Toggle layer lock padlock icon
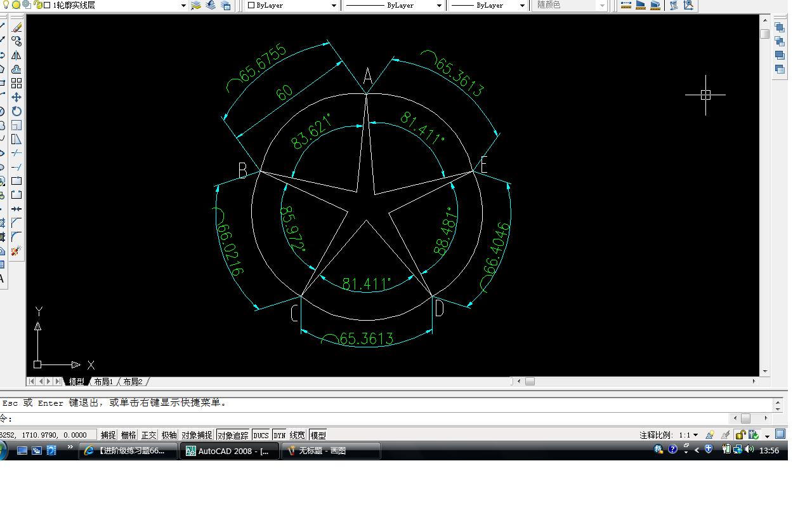Screen dimensions: 812x508 click(x=38, y=5)
